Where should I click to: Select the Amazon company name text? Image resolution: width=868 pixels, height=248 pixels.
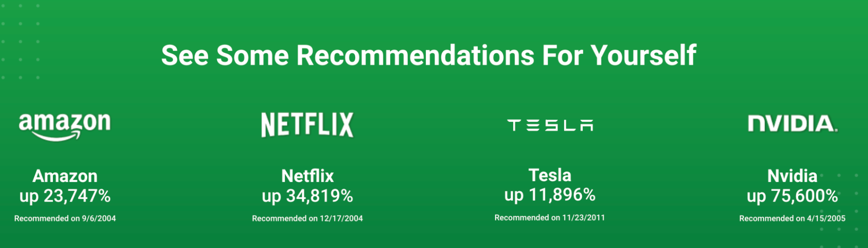[x=65, y=176]
